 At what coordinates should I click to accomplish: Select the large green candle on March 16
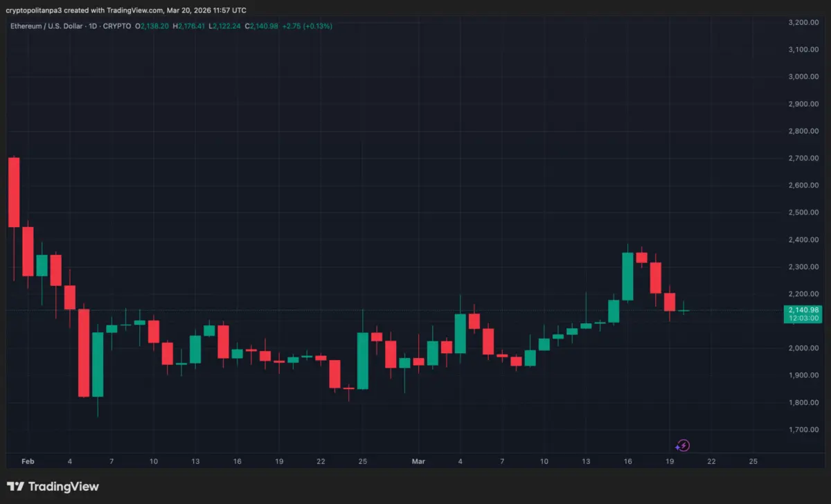(x=627, y=276)
